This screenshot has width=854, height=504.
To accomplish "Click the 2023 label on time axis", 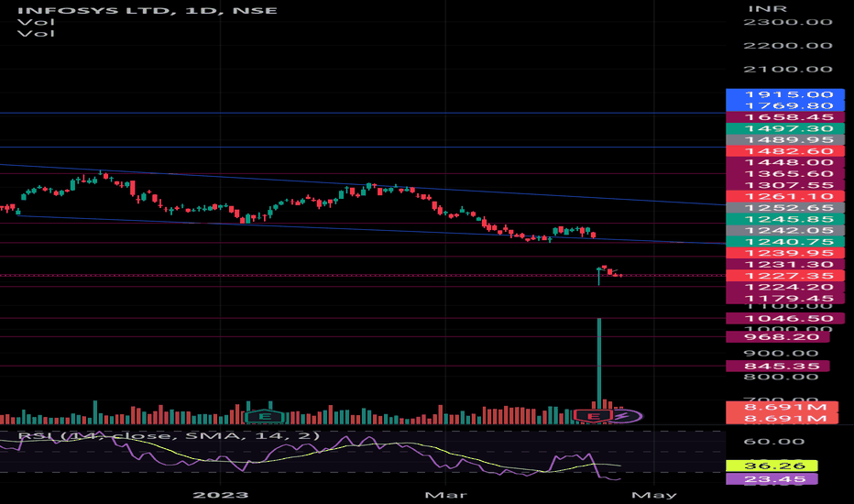I will pyautogui.click(x=221, y=495).
